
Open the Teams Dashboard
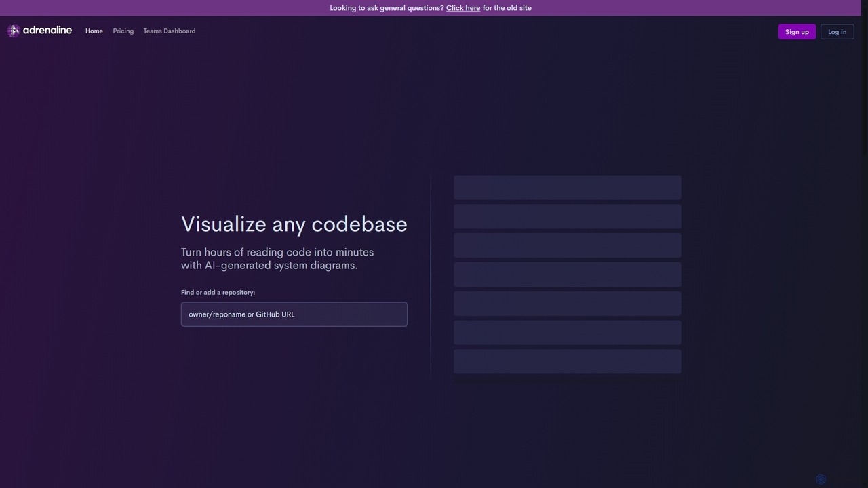click(x=170, y=31)
